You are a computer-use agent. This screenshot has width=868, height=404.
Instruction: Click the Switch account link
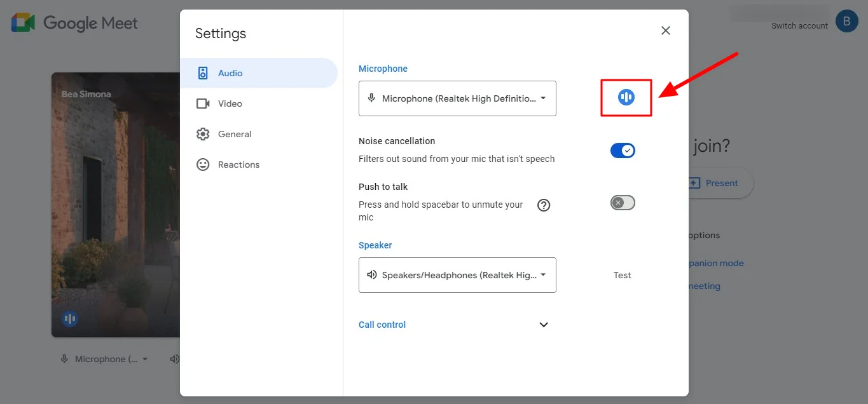pyautogui.click(x=799, y=26)
